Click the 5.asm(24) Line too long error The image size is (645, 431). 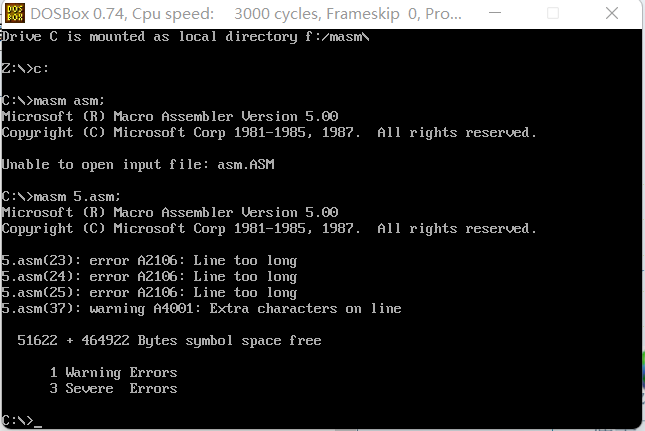(x=149, y=277)
